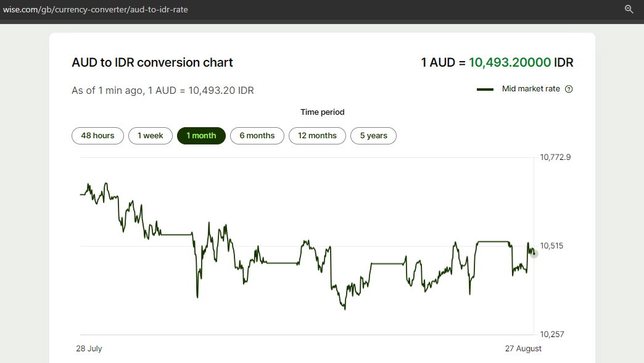Click the zoom magnifier icon in address bar

[629, 9]
